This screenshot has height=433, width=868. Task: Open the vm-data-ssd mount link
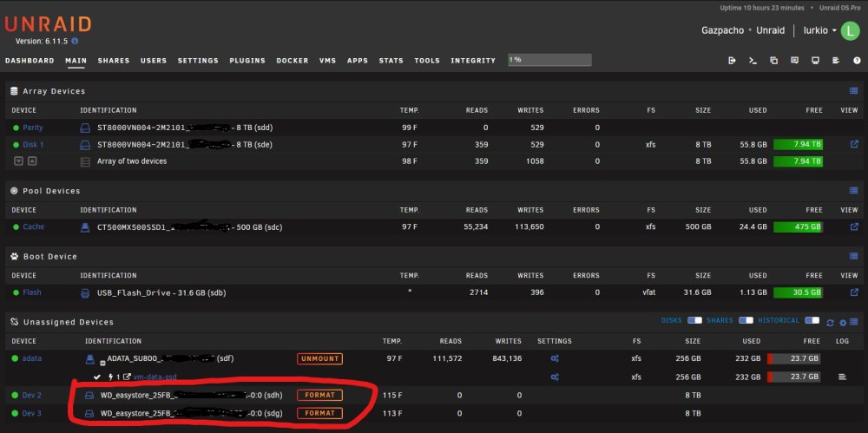pos(155,377)
